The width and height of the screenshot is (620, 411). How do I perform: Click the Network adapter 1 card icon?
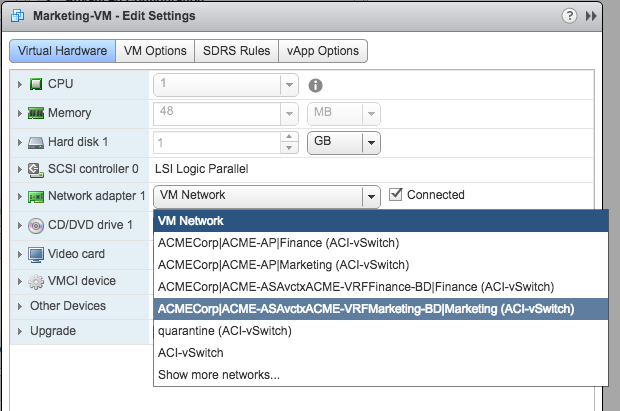[36, 196]
